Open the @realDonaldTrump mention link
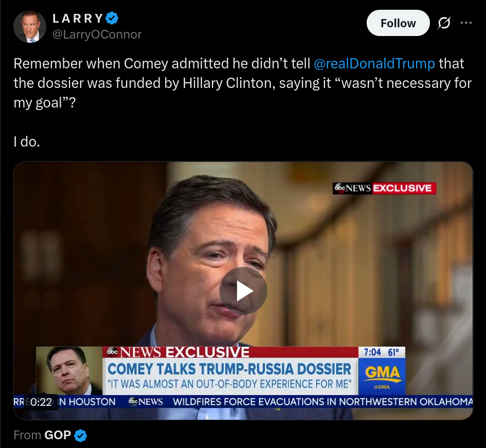The width and height of the screenshot is (486, 448). pyautogui.click(x=374, y=64)
